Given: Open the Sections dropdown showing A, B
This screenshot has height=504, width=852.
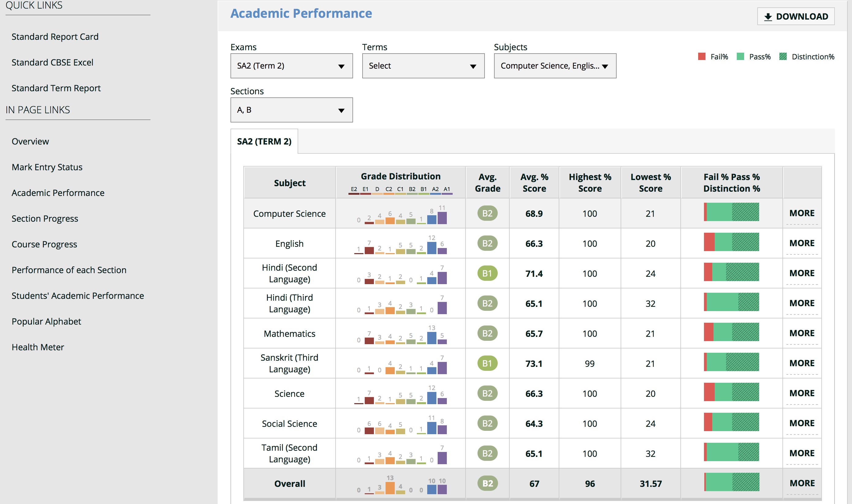Looking at the screenshot, I should [x=291, y=110].
